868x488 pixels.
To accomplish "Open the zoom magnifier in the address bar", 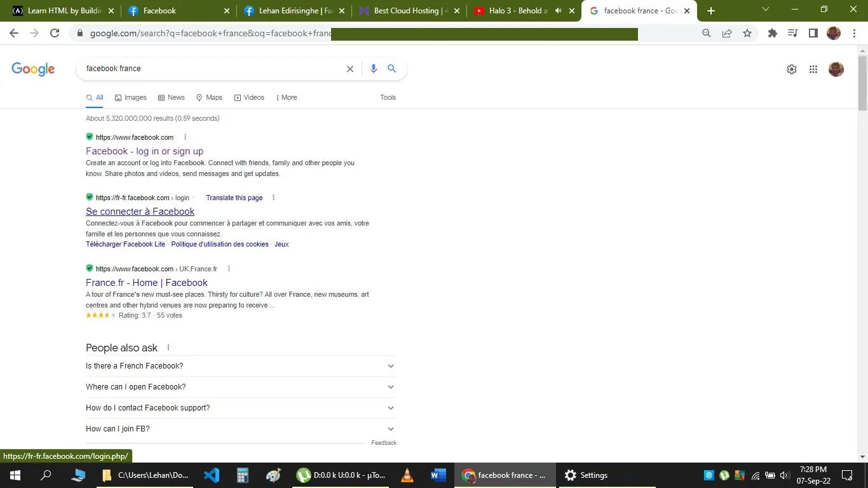I will (707, 33).
